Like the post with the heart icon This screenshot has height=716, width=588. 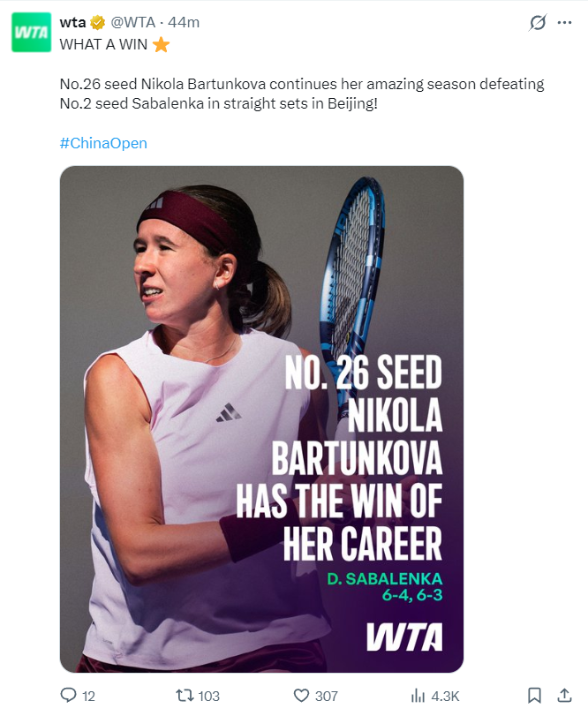pyautogui.click(x=301, y=696)
